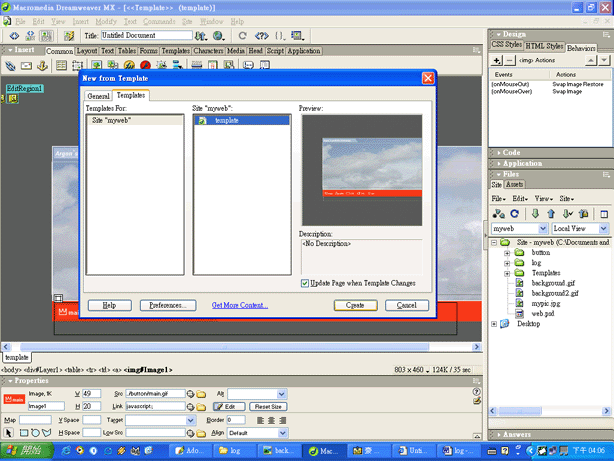Click the Insert Table icon
Image resolution: width=614 pixels, height=461 pixels.
click(61, 65)
